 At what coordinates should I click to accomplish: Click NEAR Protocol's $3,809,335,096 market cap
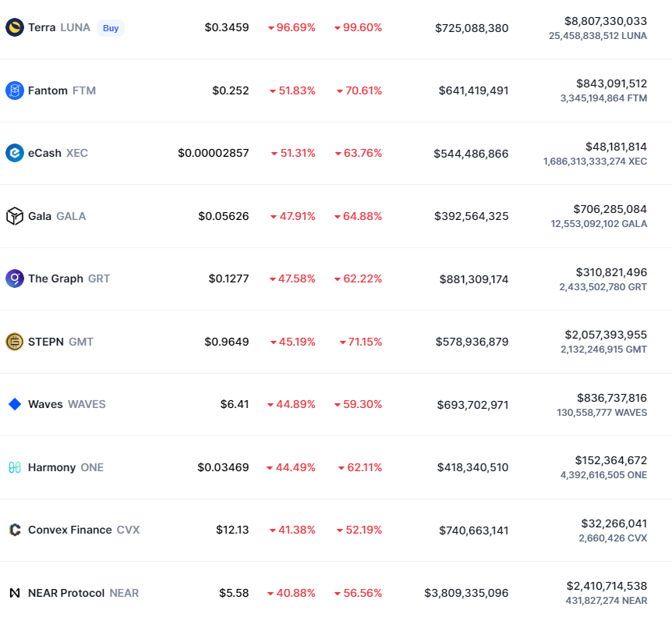466,593
